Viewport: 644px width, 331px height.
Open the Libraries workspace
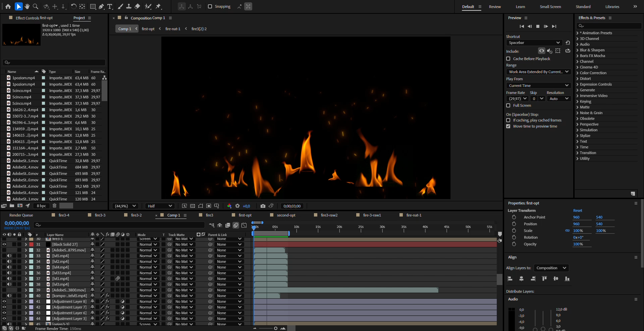click(612, 7)
